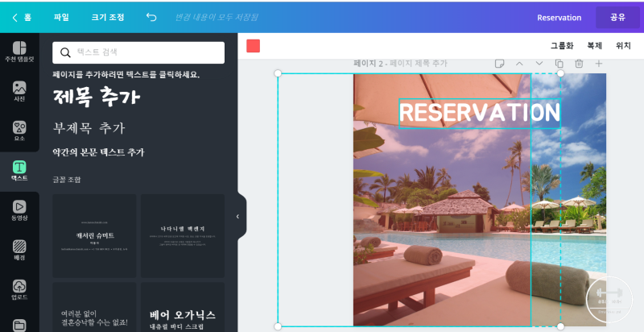Delete page with trash icon
The width and height of the screenshot is (644, 332).
[579, 64]
